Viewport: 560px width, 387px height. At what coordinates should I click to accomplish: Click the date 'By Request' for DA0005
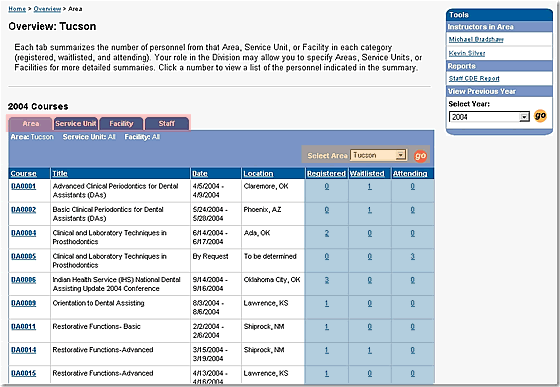(x=210, y=256)
